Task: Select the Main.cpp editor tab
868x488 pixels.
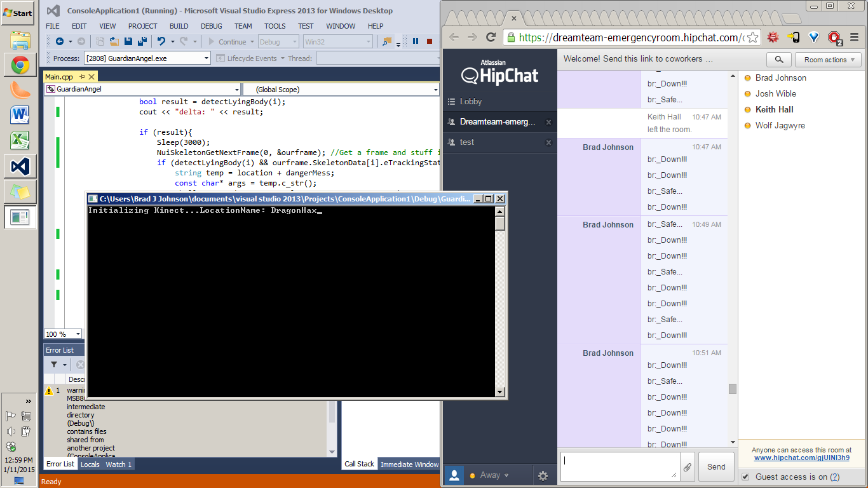Action: tap(59, 77)
